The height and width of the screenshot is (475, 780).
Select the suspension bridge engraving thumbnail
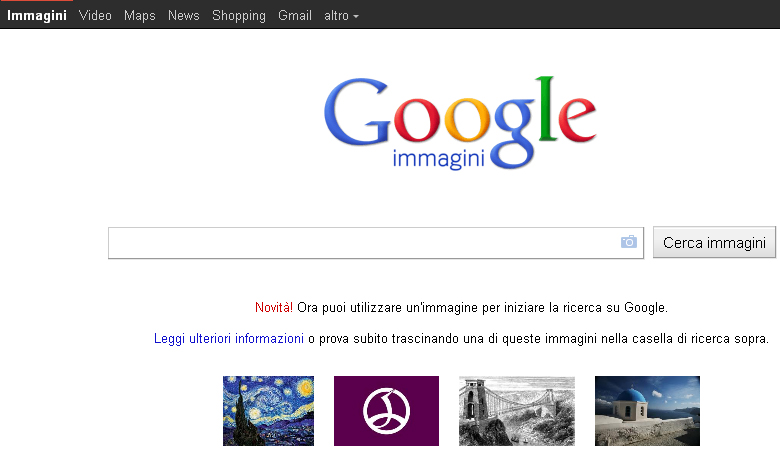tap(517, 411)
